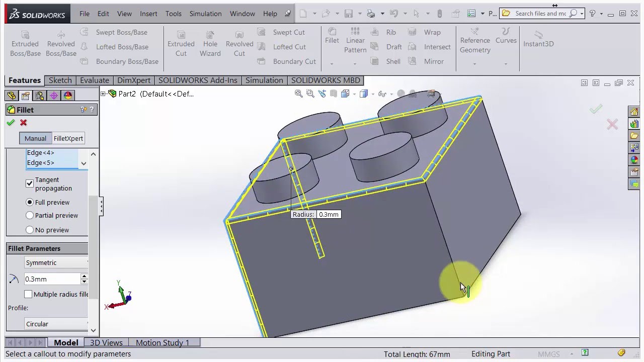This screenshot has height=362, width=644.
Task: Open the Insert menu
Action: [148, 14]
